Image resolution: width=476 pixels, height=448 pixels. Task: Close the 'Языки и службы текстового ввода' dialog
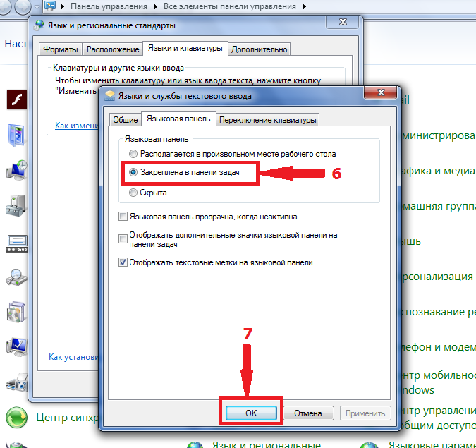(x=381, y=92)
